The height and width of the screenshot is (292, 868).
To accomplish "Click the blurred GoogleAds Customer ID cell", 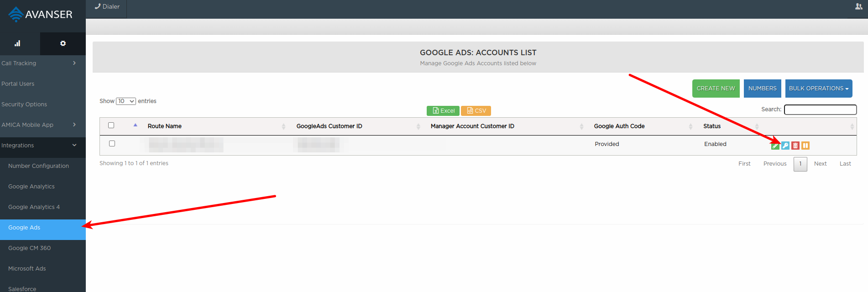I will point(319,145).
